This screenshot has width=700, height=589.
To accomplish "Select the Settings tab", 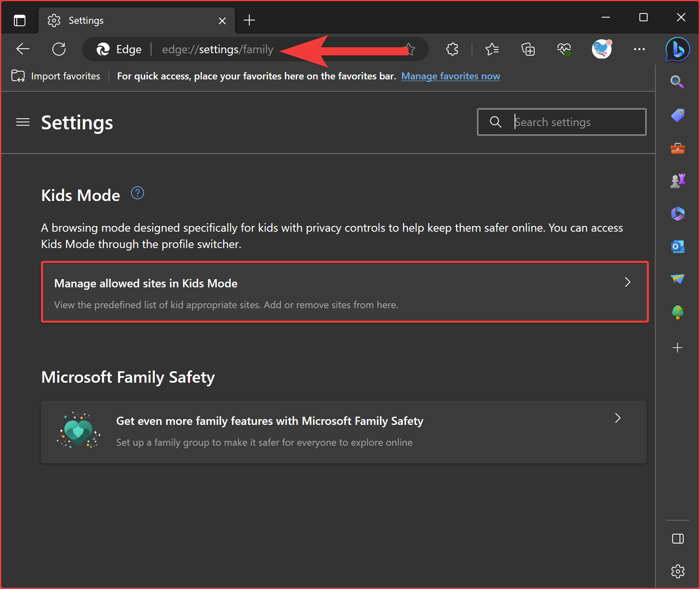I will [x=137, y=20].
